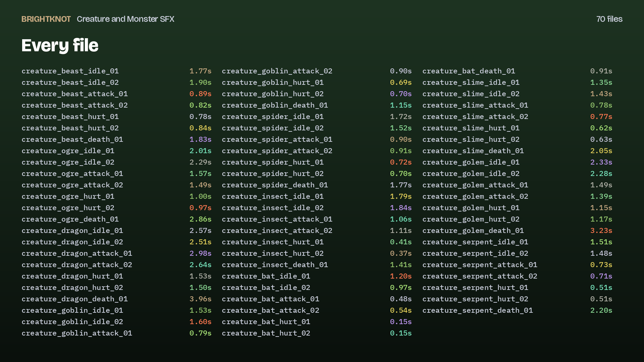The image size is (644, 362).
Task: Click the 3.96s duration value
Action: point(200,299)
